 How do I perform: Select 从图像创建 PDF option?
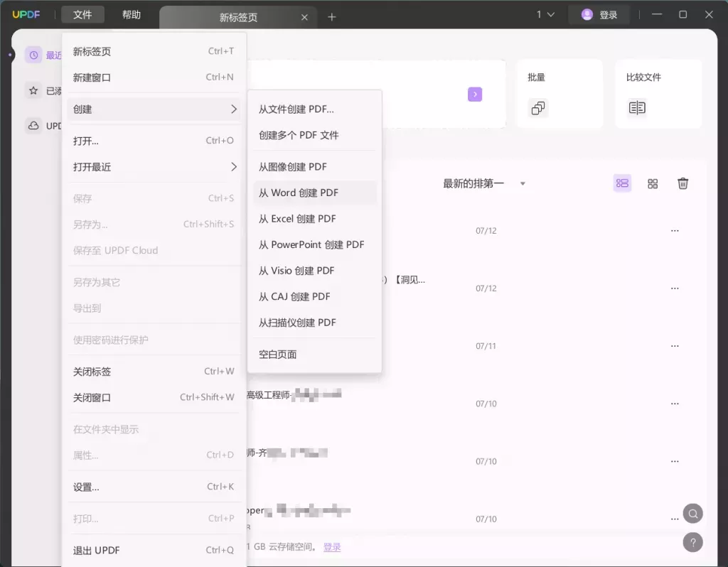[314, 166]
